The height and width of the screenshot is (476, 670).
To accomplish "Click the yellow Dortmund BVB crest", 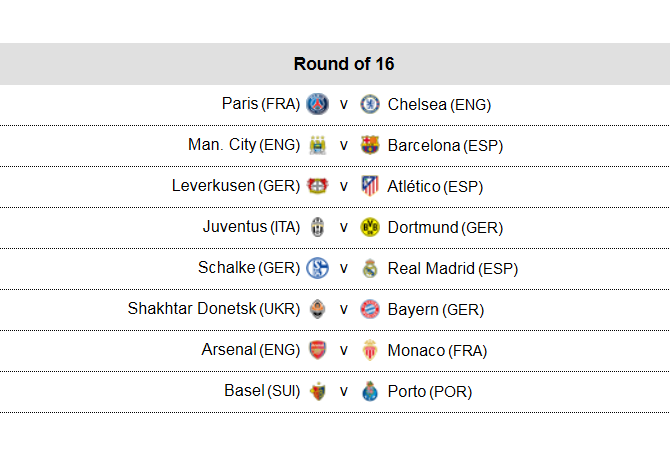I will coord(370,227).
